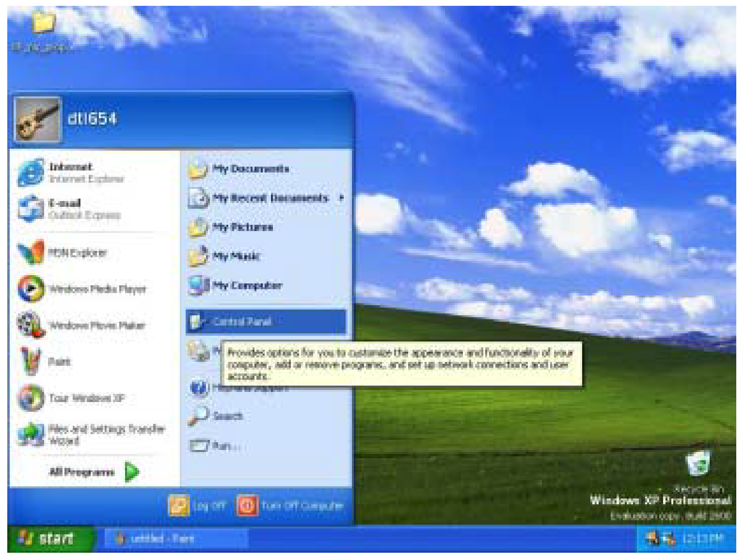Open My Music folder
This screenshot has height=560, width=745.
225,256
